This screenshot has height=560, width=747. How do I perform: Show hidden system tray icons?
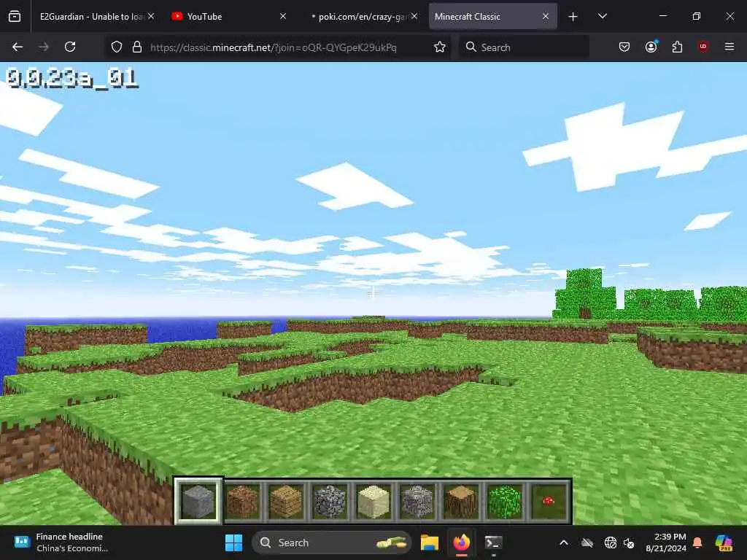(x=564, y=542)
